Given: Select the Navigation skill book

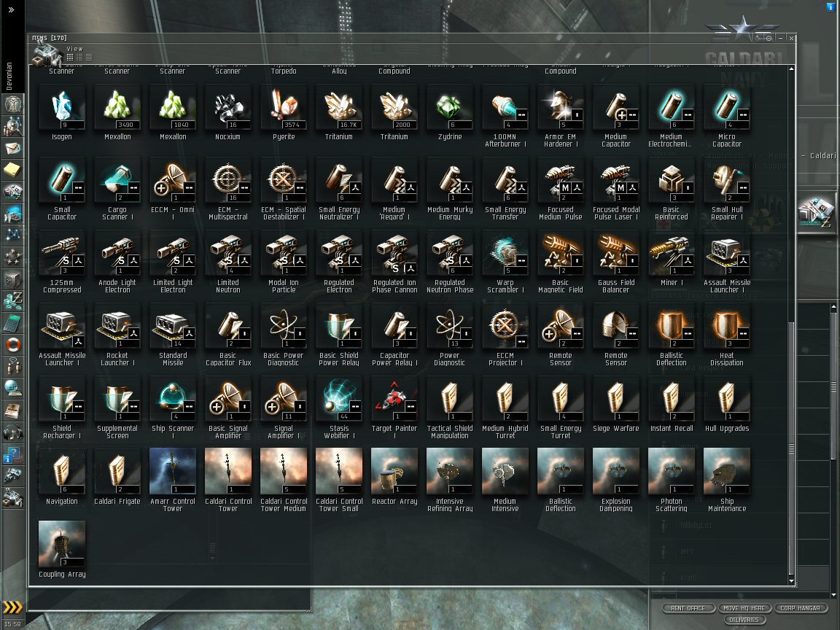Looking at the screenshot, I should pos(61,472).
